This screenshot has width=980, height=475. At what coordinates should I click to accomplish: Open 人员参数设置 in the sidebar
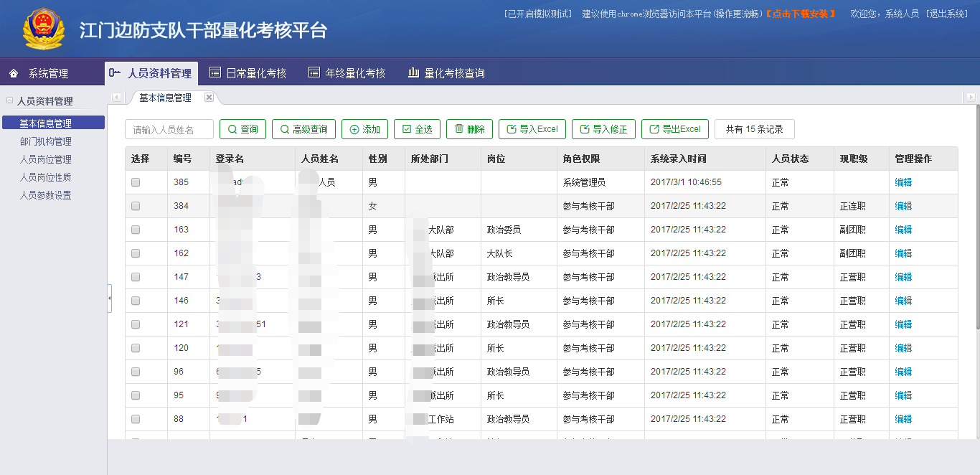click(46, 195)
